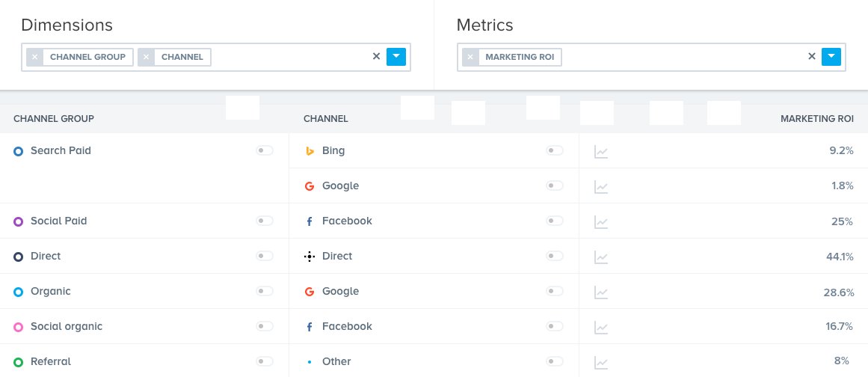This screenshot has width=868, height=377.
Task: Toggle the Direct channel group switch
Action: tap(265, 256)
